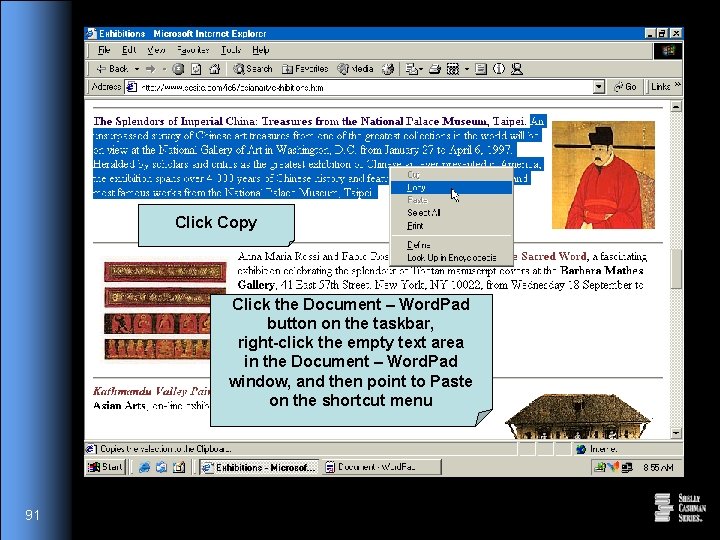
Task: Open the Favorites menu in menu bar
Action: tap(193, 50)
